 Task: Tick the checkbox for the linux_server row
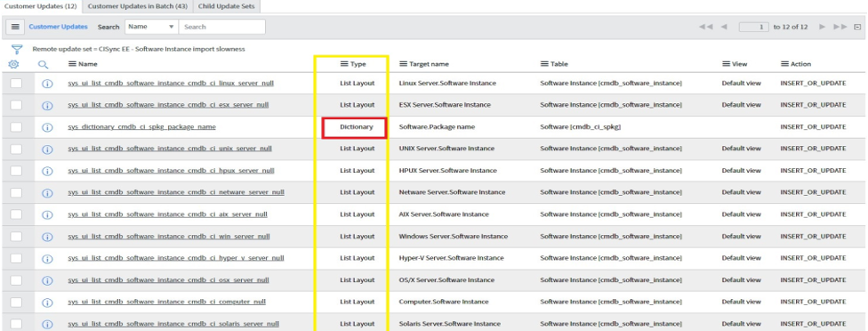16,83
